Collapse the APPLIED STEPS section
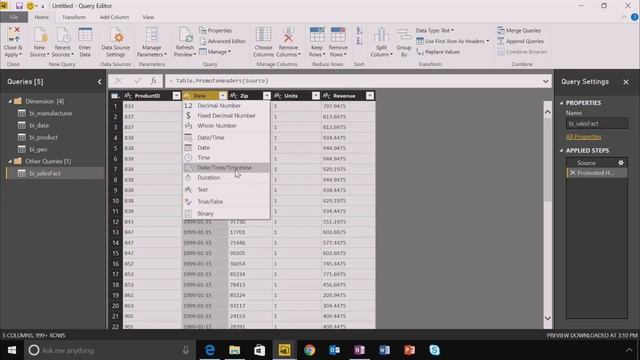The width and height of the screenshot is (640, 360). click(562, 151)
